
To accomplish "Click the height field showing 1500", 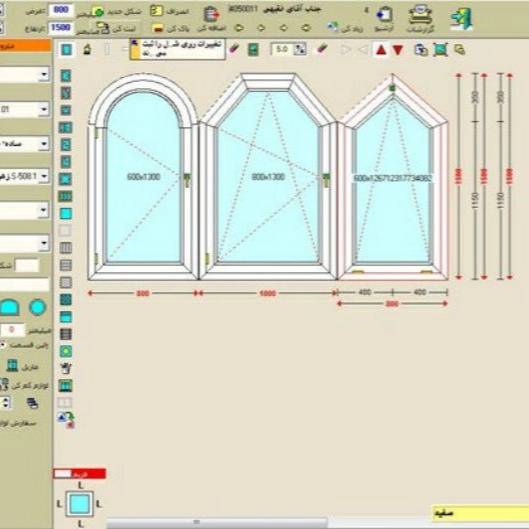I will (x=61, y=27).
